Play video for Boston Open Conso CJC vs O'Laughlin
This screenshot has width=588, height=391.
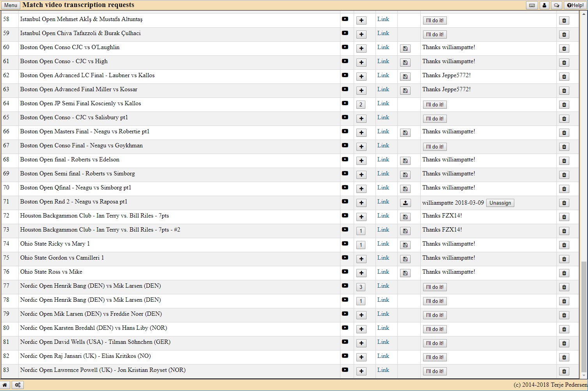pyautogui.click(x=345, y=47)
